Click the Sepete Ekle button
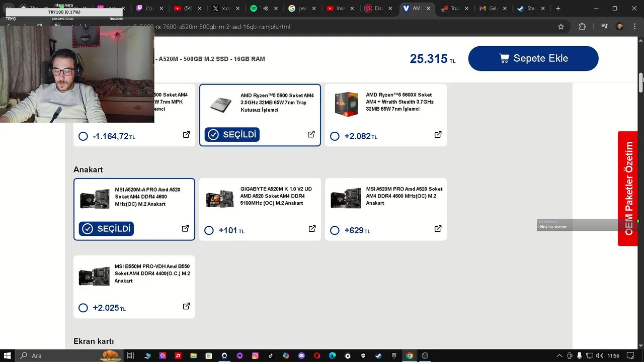This screenshot has height=362, width=644. (x=533, y=58)
